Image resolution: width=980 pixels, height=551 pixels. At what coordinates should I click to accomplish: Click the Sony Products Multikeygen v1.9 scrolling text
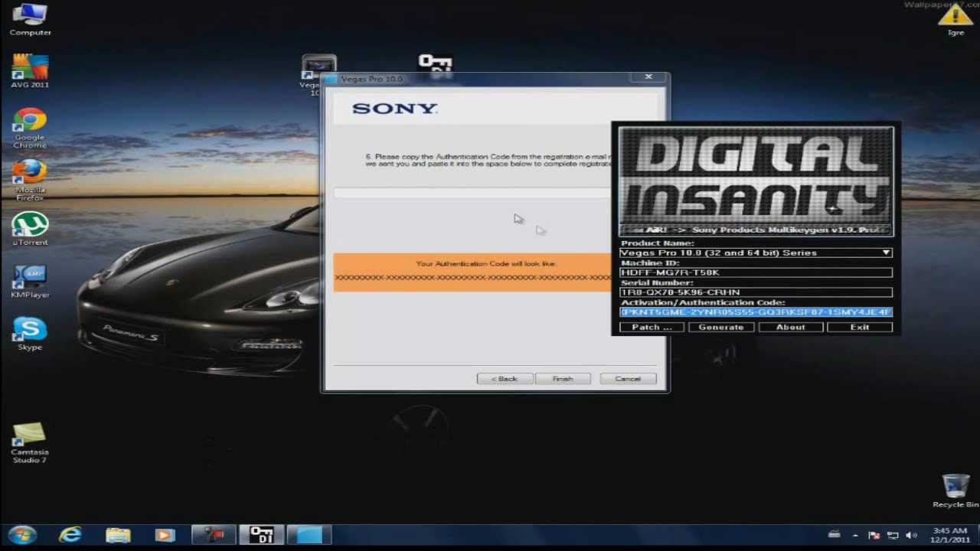point(756,230)
